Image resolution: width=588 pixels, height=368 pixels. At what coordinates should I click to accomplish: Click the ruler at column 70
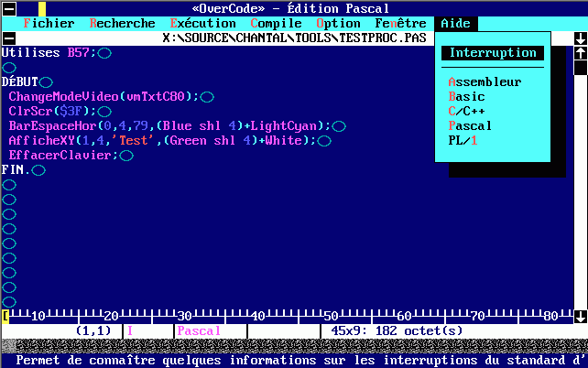(x=478, y=317)
